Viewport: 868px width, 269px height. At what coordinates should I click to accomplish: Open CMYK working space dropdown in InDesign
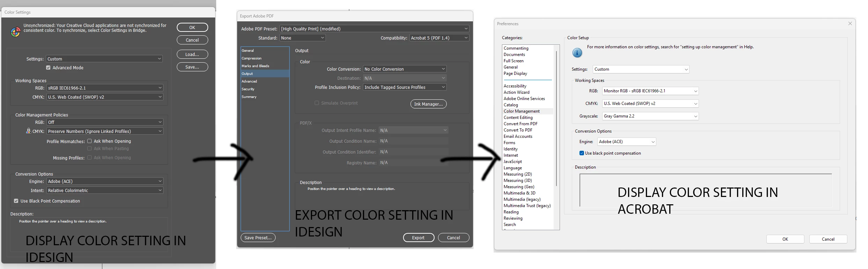(105, 97)
